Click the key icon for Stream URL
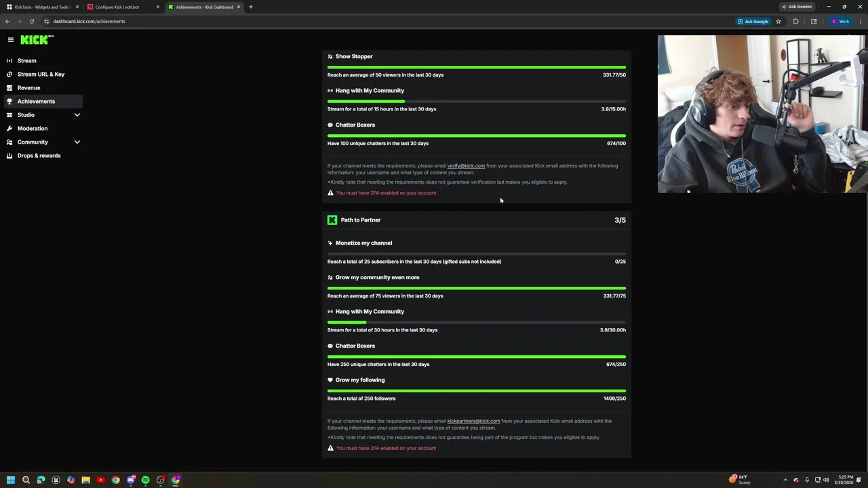 tap(9, 74)
